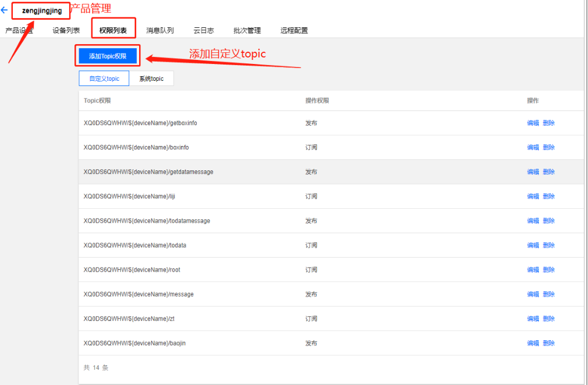Viewport: 588px width, 385px height.
Task: Edit the getboxinfo topic permission
Action: pos(533,123)
